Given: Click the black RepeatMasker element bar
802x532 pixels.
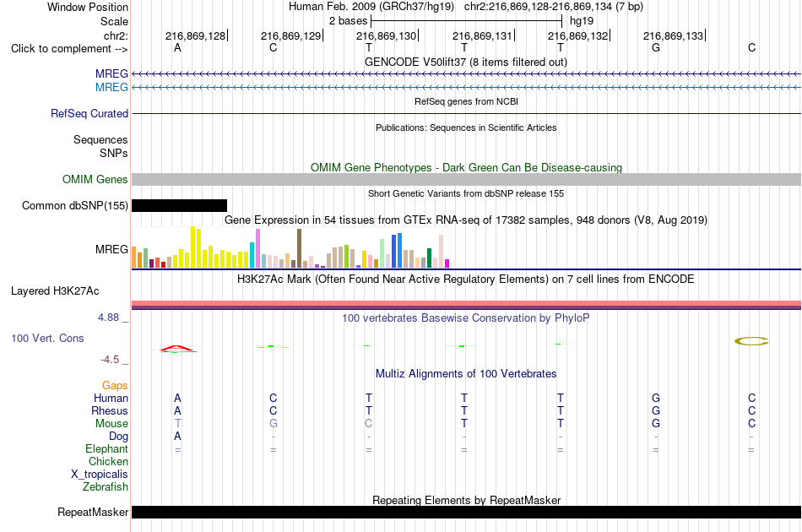Looking at the screenshot, I should (x=467, y=512).
